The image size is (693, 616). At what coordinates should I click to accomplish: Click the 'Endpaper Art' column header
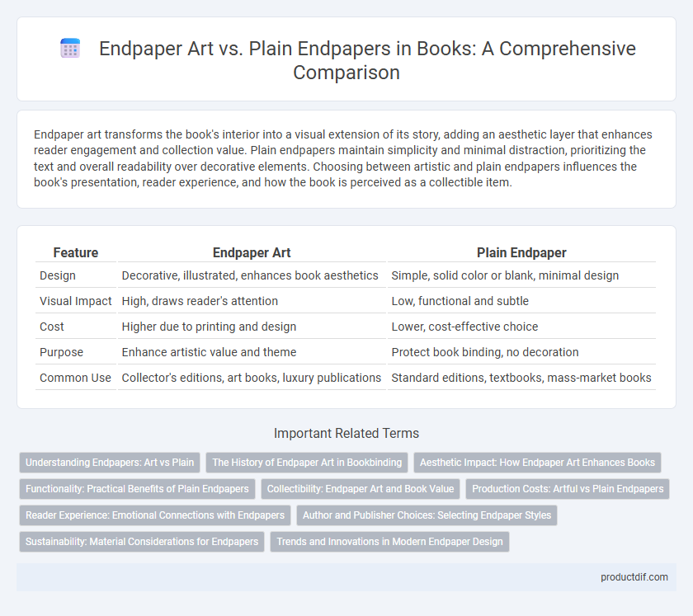(252, 253)
